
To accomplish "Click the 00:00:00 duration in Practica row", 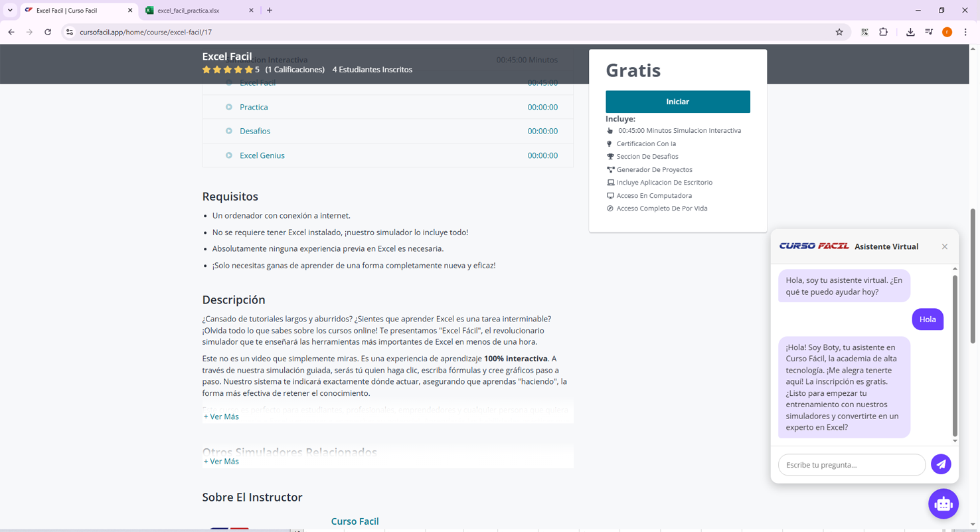I will [542, 107].
